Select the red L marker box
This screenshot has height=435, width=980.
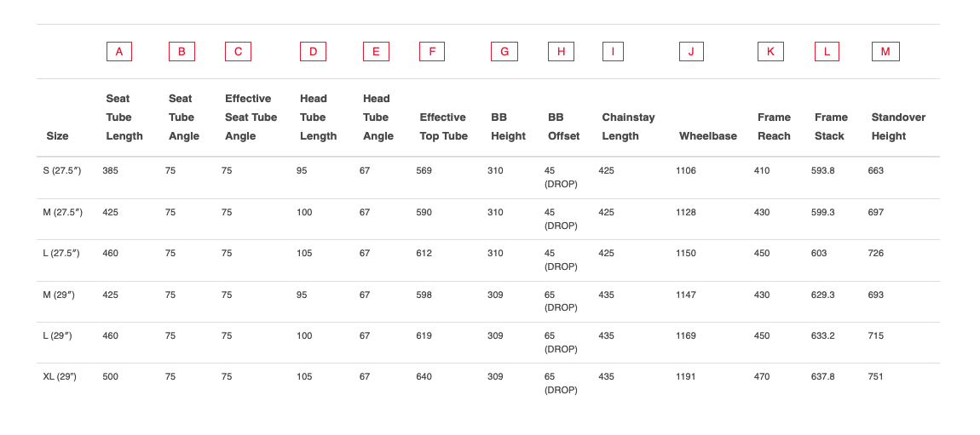(x=827, y=52)
